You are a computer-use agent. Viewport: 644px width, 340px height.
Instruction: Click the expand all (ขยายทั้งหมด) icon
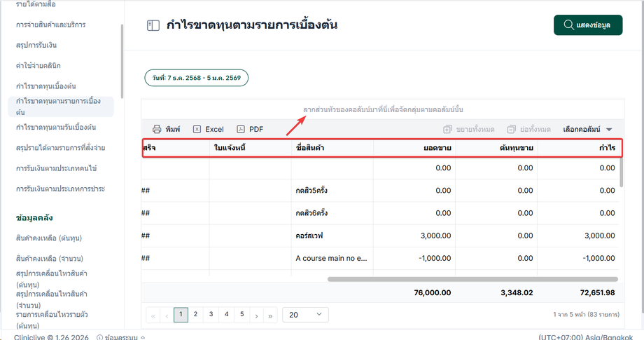447,130
